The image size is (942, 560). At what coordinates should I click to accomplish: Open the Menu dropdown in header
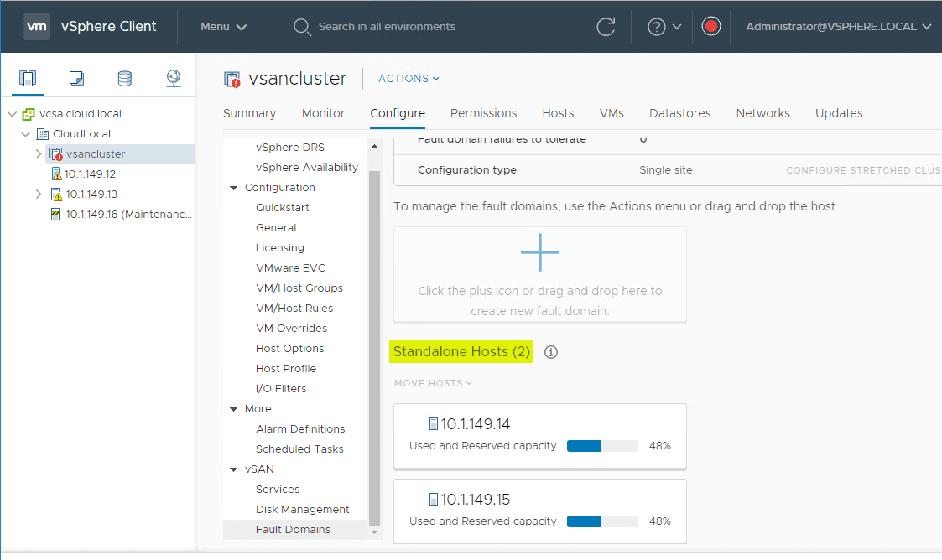(223, 27)
